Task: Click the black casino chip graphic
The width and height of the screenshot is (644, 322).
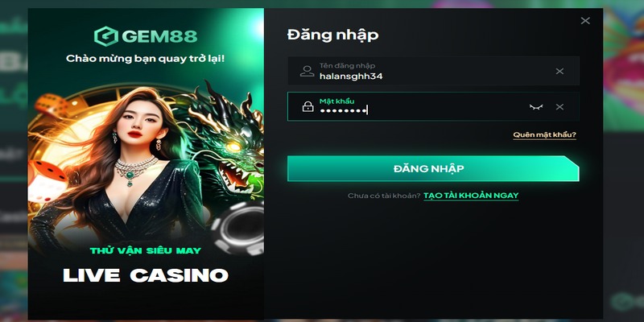Action: tap(238, 228)
